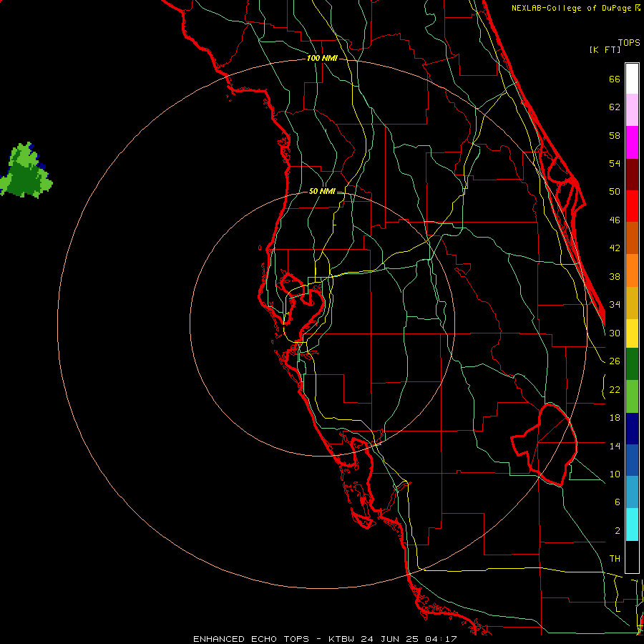
Task: Select the dark orange legend swatch
Action: tap(632, 238)
